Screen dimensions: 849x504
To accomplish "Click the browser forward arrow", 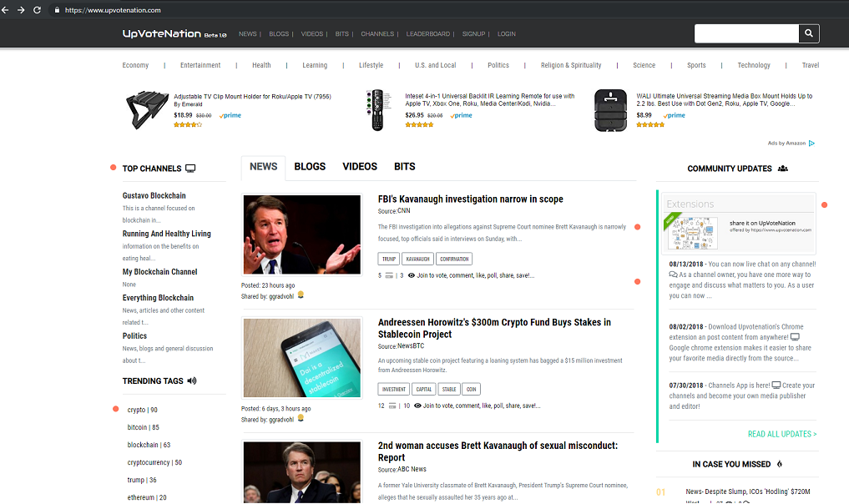I will point(21,10).
